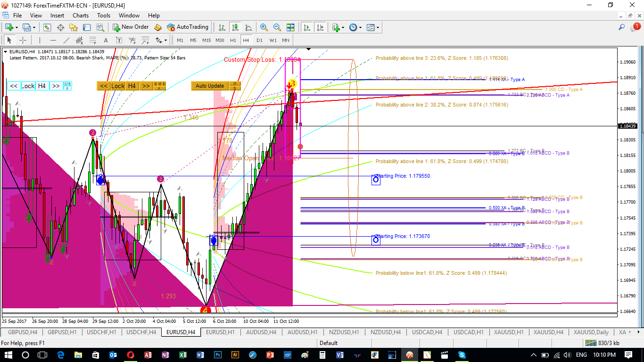Image resolution: width=644 pixels, height=362 pixels.
Task: Open Word from the taskbar
Action: 200,354
